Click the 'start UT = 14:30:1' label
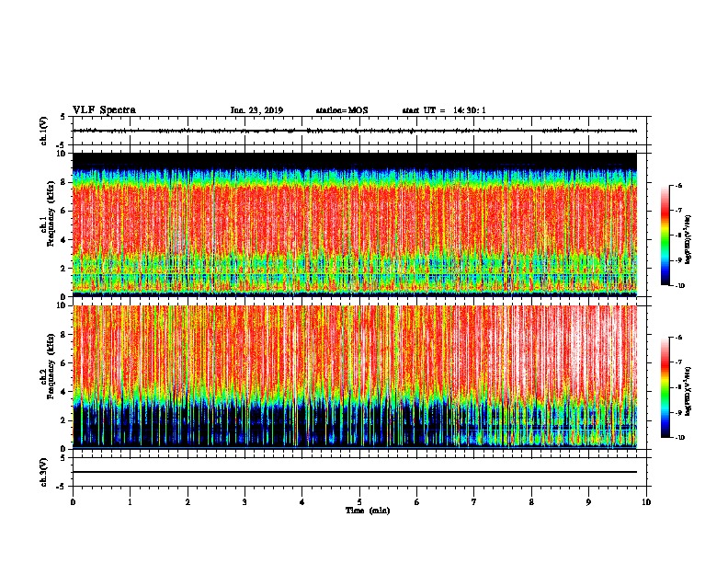The height and width of the screenshot is (563, 728). (x=444, y=110)
